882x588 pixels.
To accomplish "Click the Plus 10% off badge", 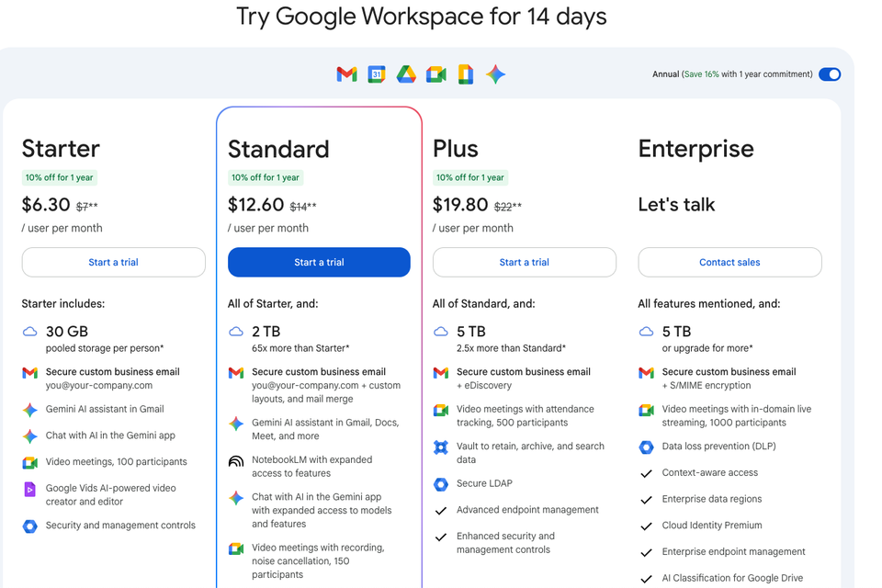I will (x=469, y=177).
